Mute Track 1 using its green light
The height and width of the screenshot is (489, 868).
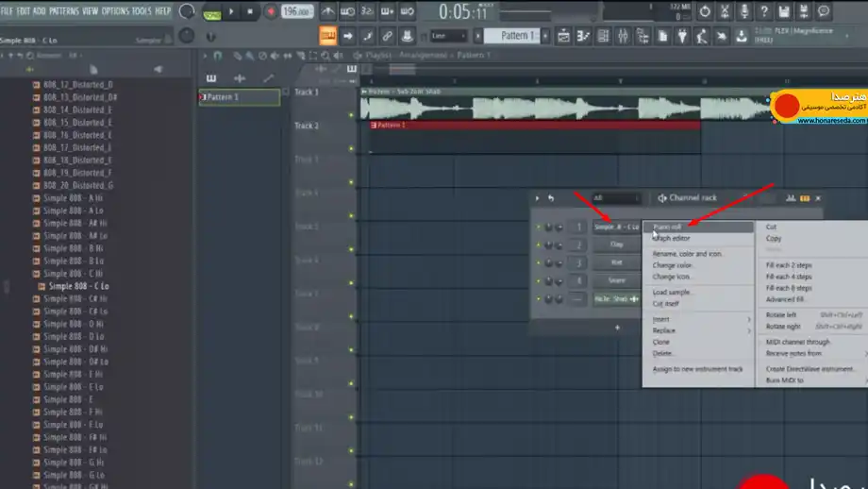pyautogui.click(x=351, y=115)
